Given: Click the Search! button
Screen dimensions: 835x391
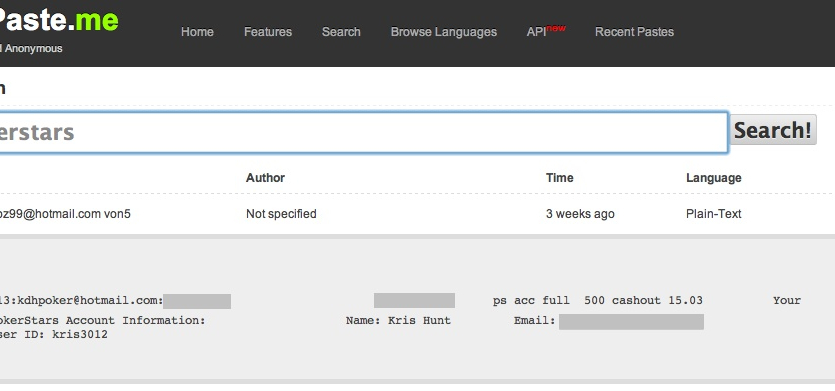Looking at the screenshot, I should tap(773, 130).
